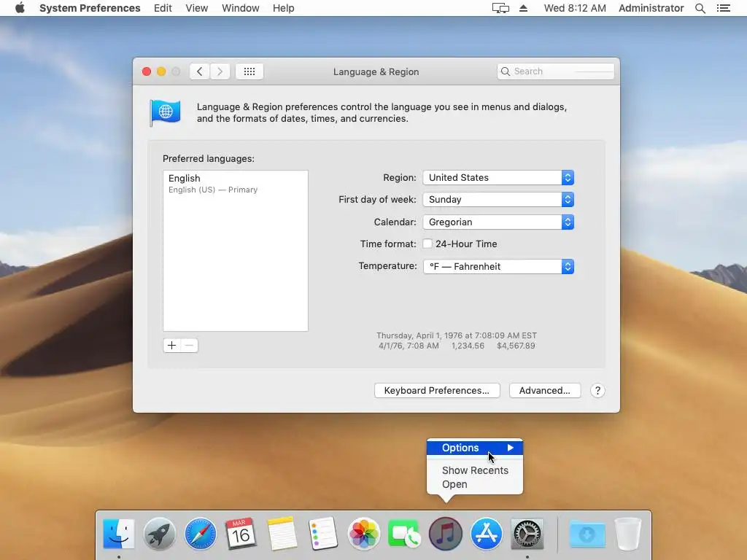Open the Temperature dropdown showing Fahrenheit
The height and width of the screenshot is (560, 747).
pyautogui.click(x=498, y=267)
